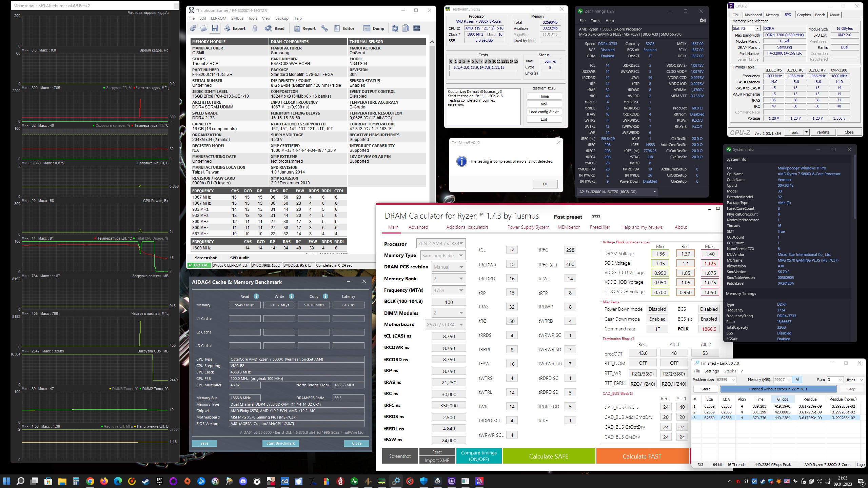The height and width of the screenshot is (488, 868).
Task: Switch to the Graphics tab in CPU-Z
Action: point(804,15)
